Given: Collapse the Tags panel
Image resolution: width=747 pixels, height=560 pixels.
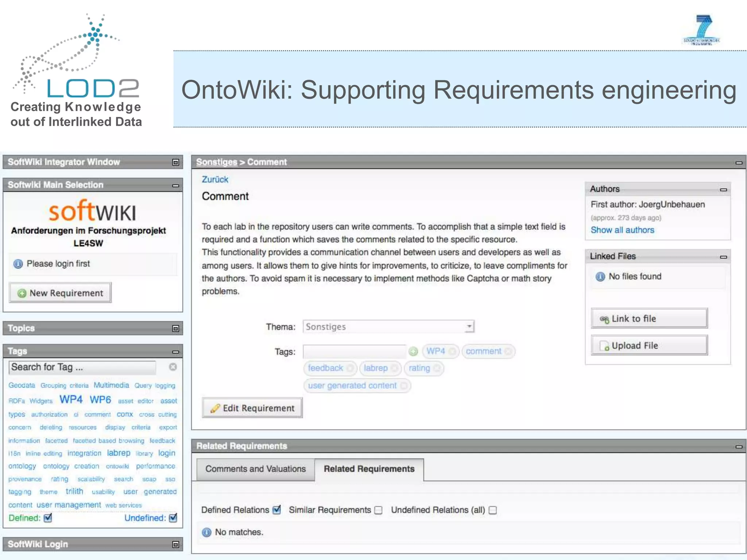Looking at the screenshot, I should pyautogui.click(x=175, y=352).
